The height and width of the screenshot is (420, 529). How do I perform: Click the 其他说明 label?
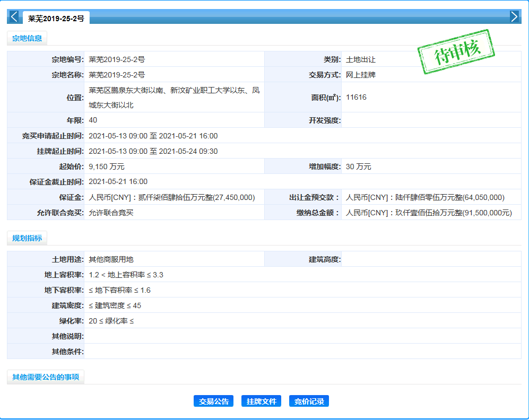pyautogui.click(x=67, y=336)
